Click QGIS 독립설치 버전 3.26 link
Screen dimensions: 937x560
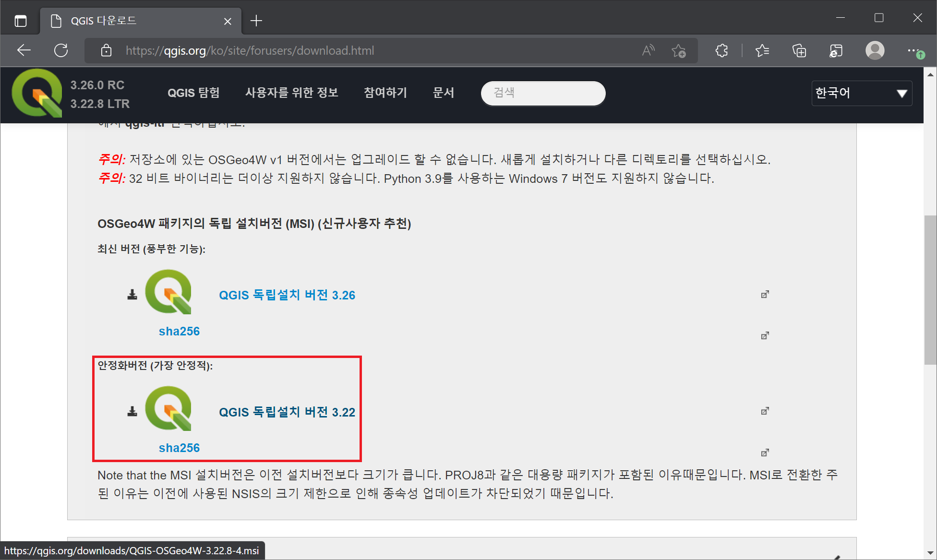coord(287,295)
